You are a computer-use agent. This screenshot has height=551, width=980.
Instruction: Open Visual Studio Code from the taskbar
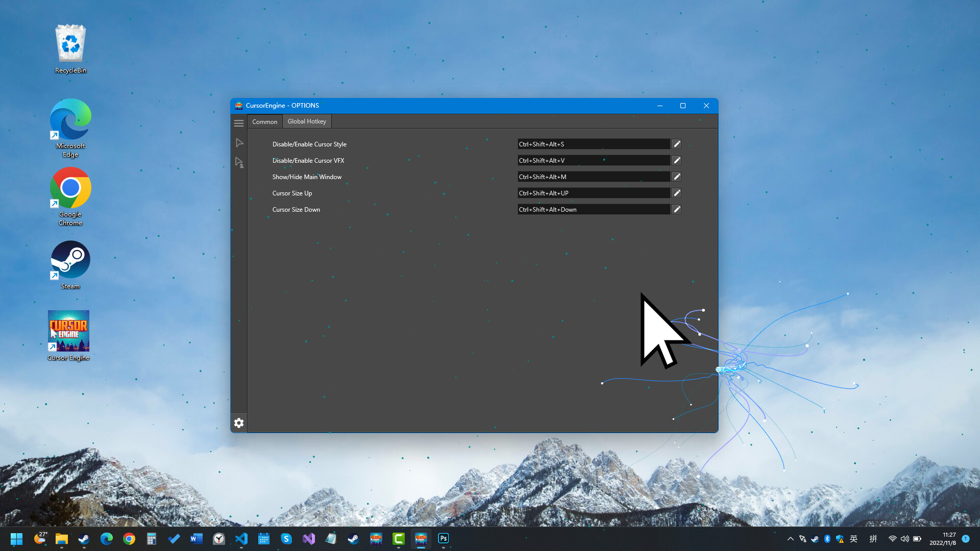tap(241, 538)
